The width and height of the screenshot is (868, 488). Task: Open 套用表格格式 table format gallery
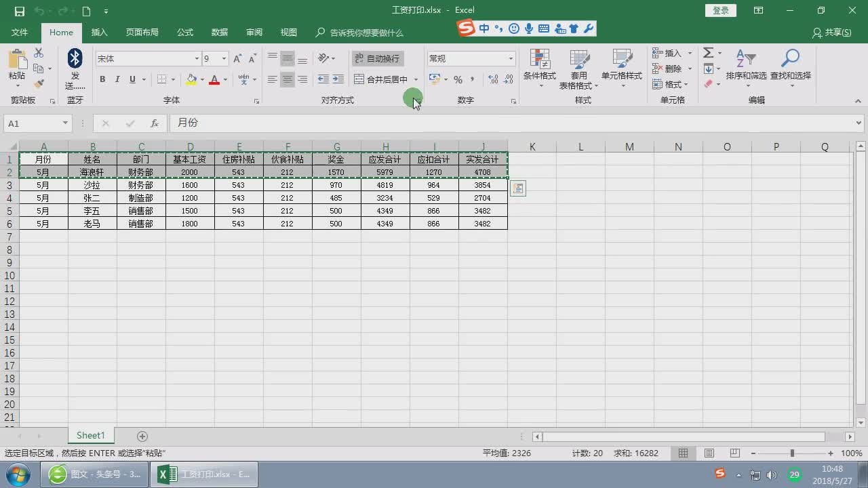(x=578, y=68)
